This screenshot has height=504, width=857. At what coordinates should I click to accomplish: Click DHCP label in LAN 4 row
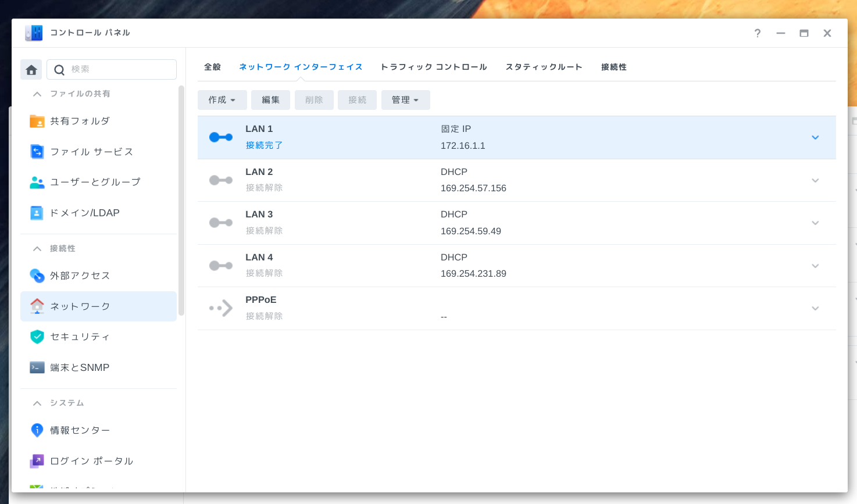tap(454, 258)
